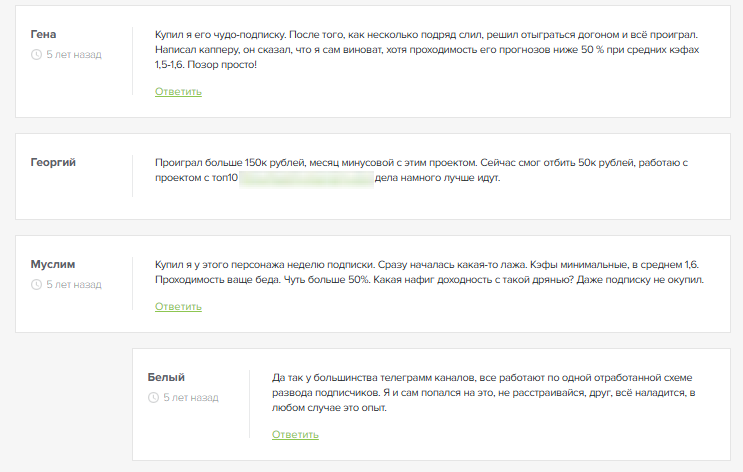The width and height of the screenshot is (743, 472).
Task: Click '5 лет назад' text under Гена
Action: tap(74, 54)
